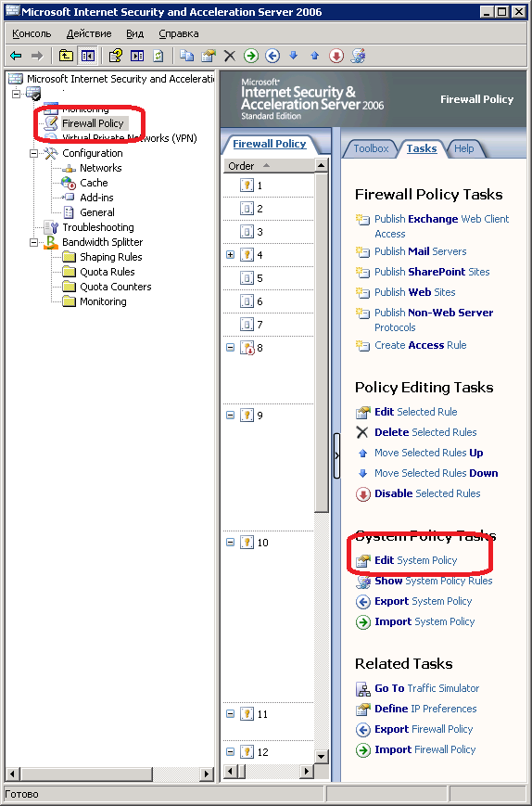Click Disable Selected Rules link

pos(427,493)
